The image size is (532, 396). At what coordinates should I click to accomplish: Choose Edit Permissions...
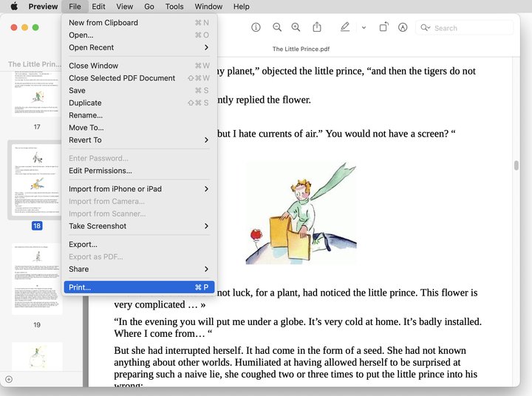(x=139, y=171)
